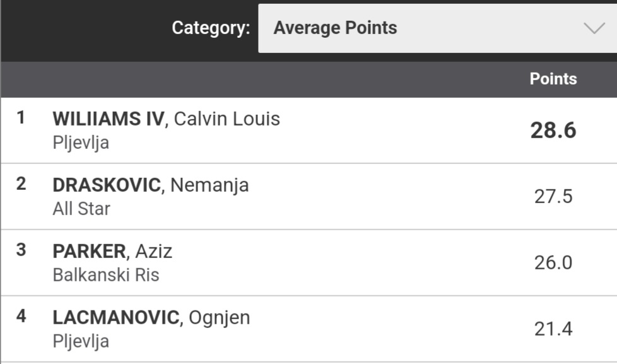The height and width of the screenshot is (364, 617).
Task: Click team Pljevlja under Lacmanovic
Action: 81,341
